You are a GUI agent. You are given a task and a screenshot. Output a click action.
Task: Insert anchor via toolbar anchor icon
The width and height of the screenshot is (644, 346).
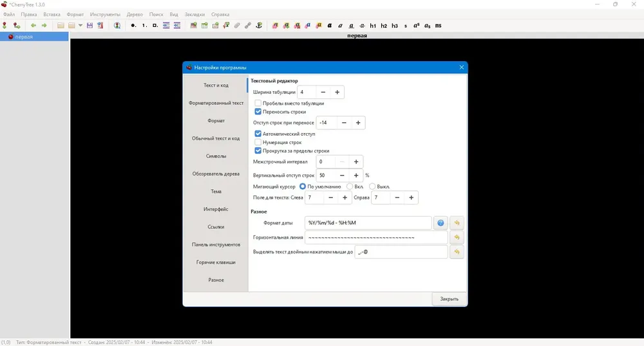coord(259,26)
